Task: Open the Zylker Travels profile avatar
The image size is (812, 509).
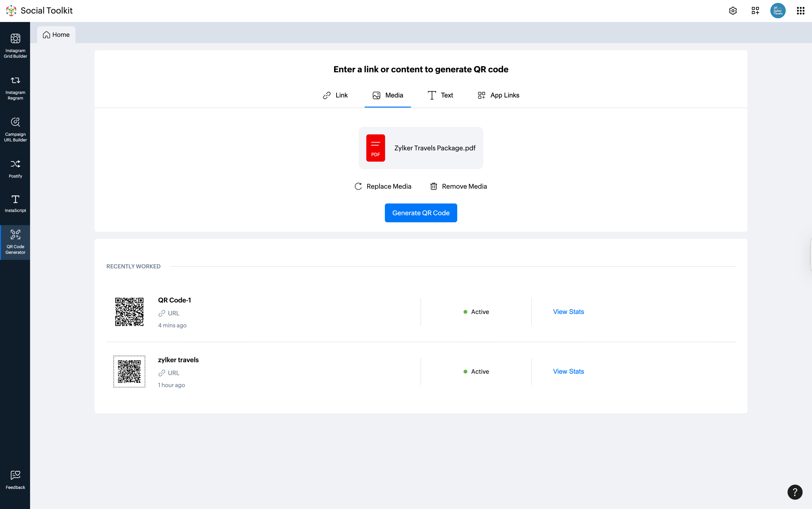Action: coord(778,11)
